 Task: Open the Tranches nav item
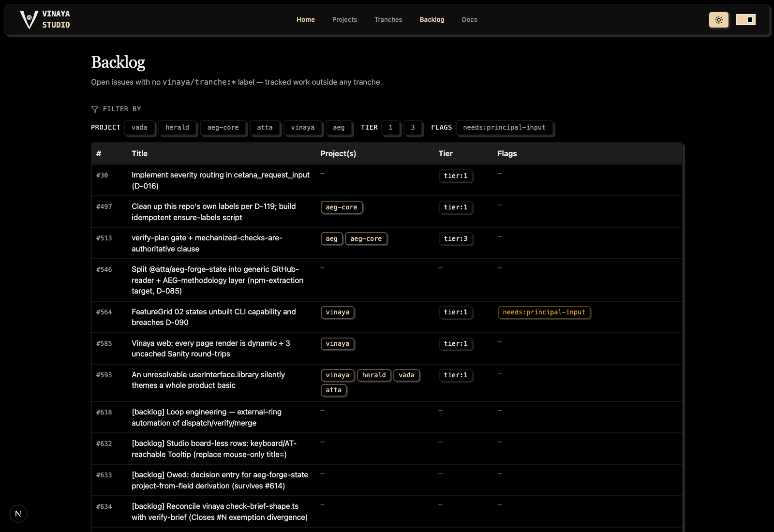coord(388,19)
